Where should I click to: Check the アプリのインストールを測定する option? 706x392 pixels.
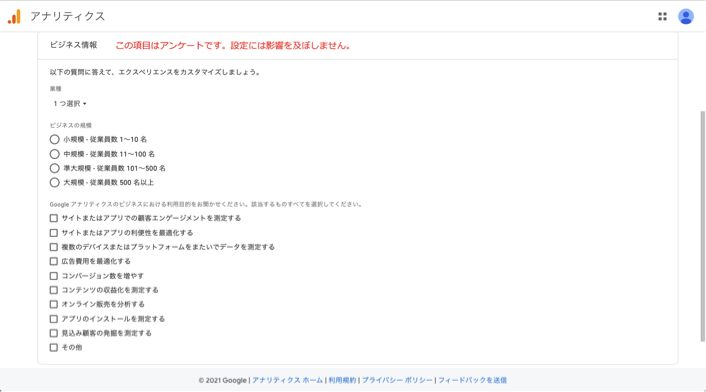click(x=54, y=319)
